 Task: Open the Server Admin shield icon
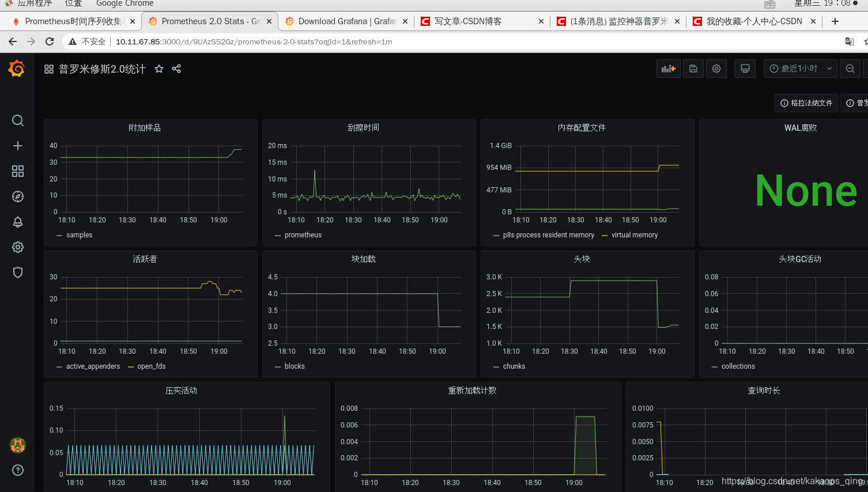click(x=18, y=273)
